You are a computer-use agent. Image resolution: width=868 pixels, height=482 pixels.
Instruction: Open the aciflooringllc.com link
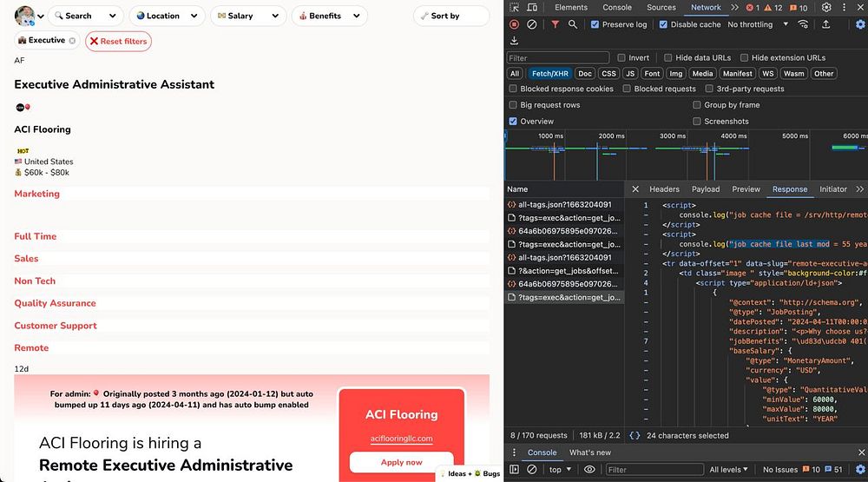[401, 439]
